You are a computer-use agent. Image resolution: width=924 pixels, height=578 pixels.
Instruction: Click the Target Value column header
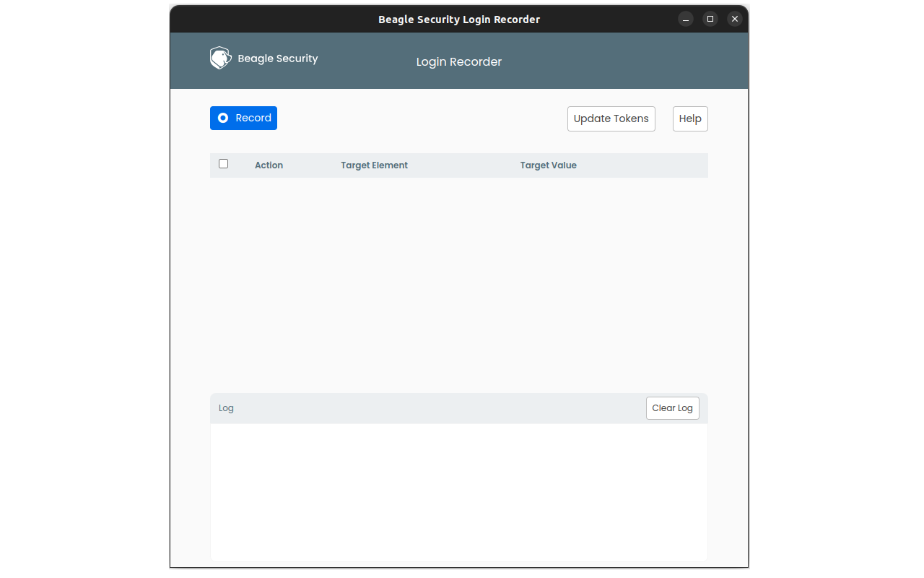pyautogui.click(x=548, y=165)
